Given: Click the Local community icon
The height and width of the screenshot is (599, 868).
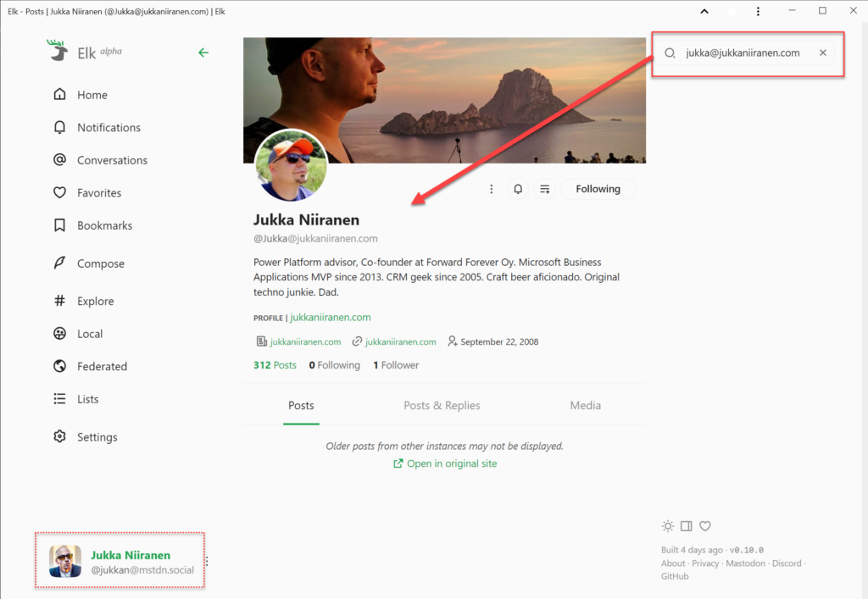Looking at the screenshot, I should [x=60, y=333].
